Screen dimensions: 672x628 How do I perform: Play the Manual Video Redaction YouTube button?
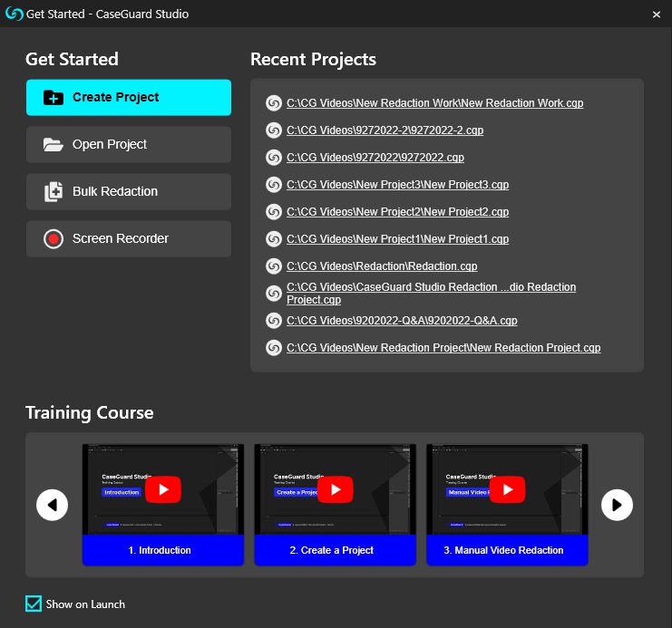[x=508, y=489]
